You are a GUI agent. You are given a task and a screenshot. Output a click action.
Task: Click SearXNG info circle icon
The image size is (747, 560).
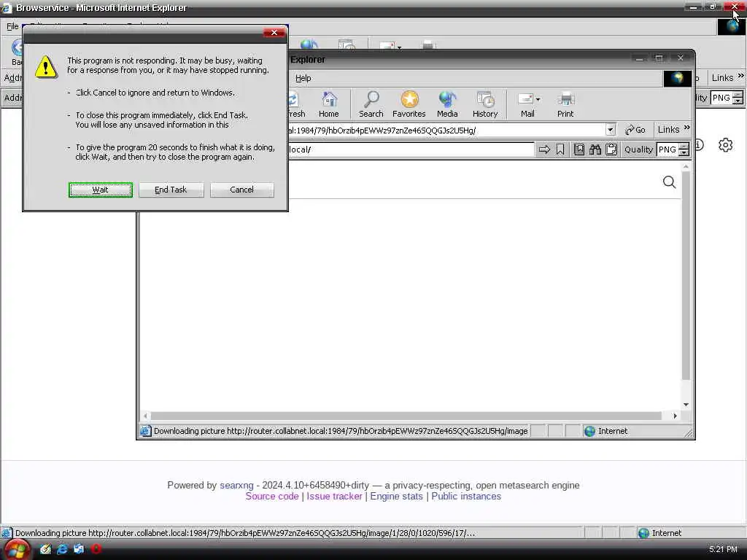click(x=699, y=144)
